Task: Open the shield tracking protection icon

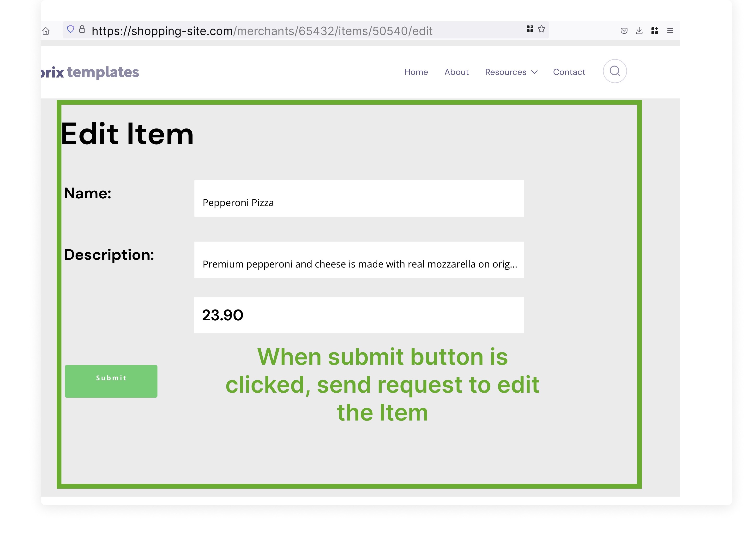Action: [71, 29]
